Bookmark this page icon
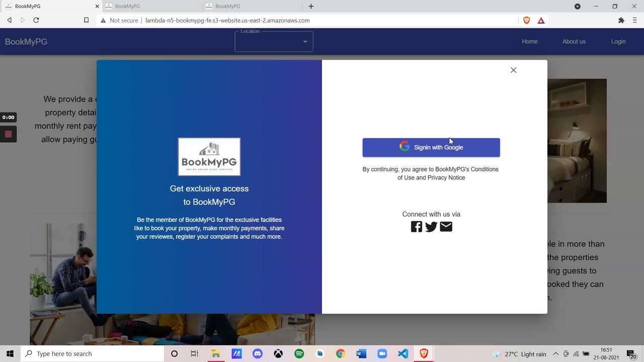 (x=86, y=20)
